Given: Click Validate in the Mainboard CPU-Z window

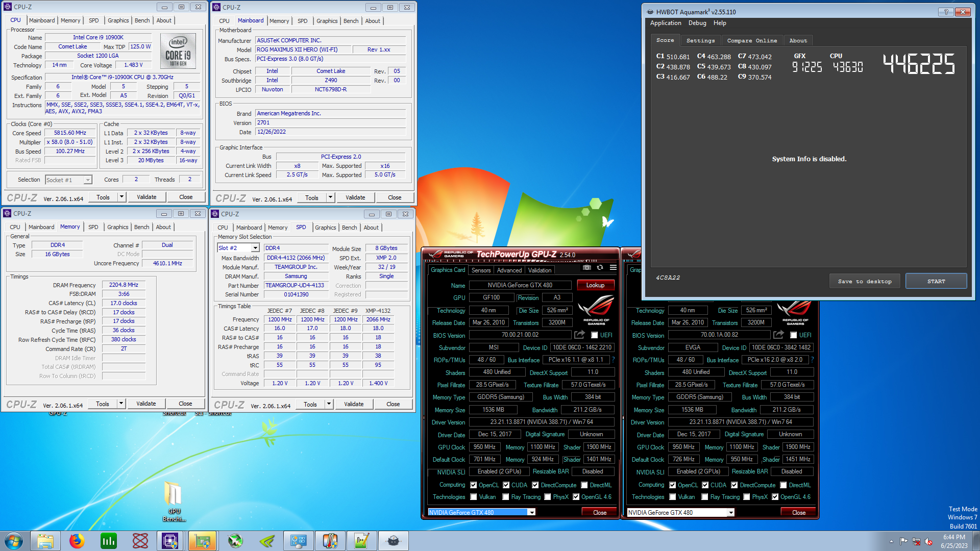Looking at the screenshot, I should tap(355, 197).
